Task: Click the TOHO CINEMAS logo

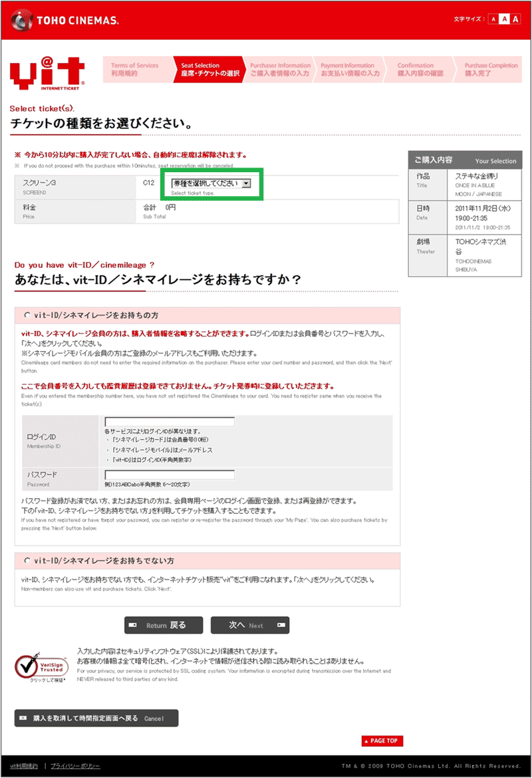Action: click(x=65, y=21)
